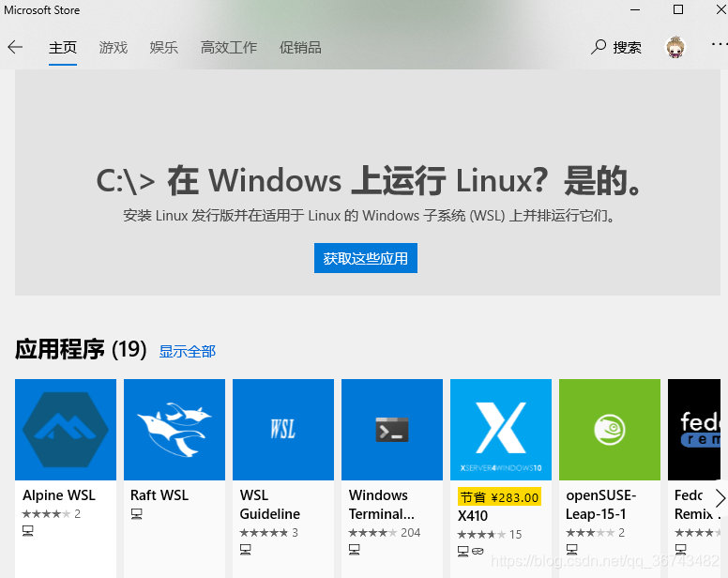Click the 获取这些应用 button
This screenshot has height=578, width=728.
tap(365, 258)
